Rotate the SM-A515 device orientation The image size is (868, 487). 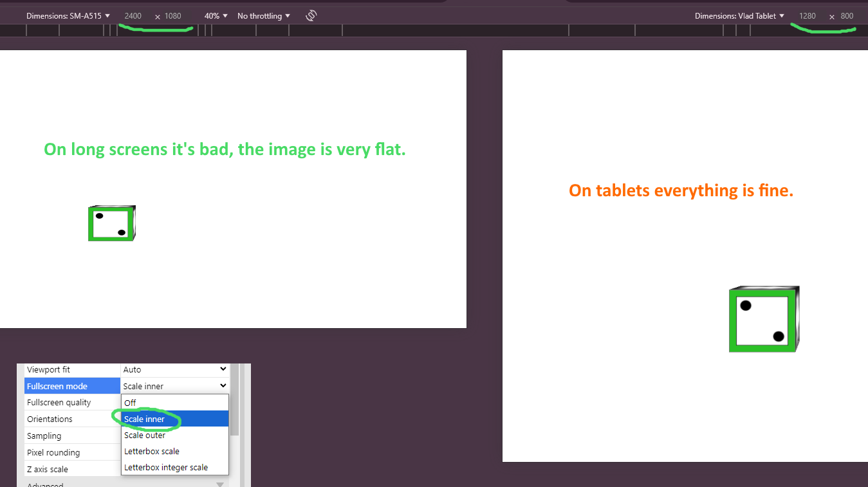(311, 15)
